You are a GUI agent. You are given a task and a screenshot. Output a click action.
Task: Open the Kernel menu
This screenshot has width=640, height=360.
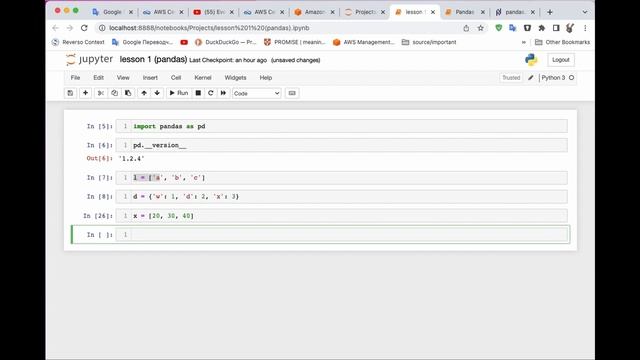coord(203,78)
